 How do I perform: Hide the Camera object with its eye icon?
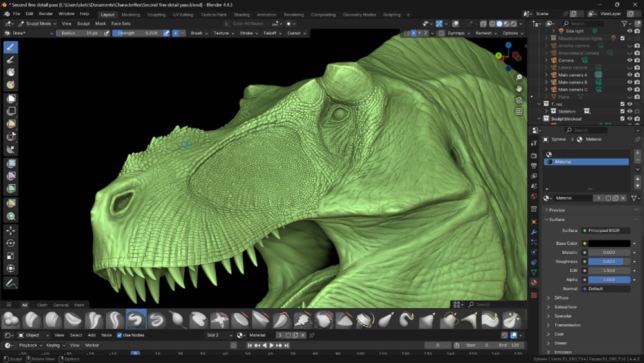click(630, 60)
